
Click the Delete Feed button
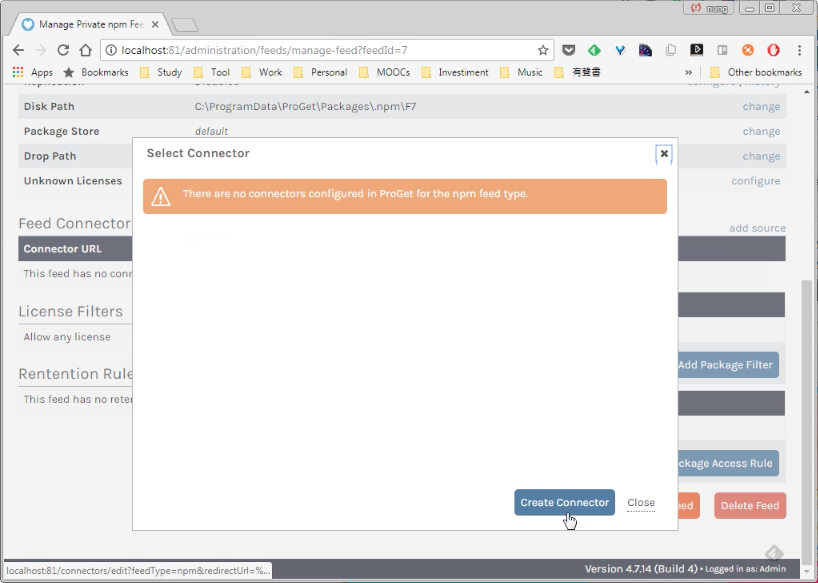[x=750, y=505]
